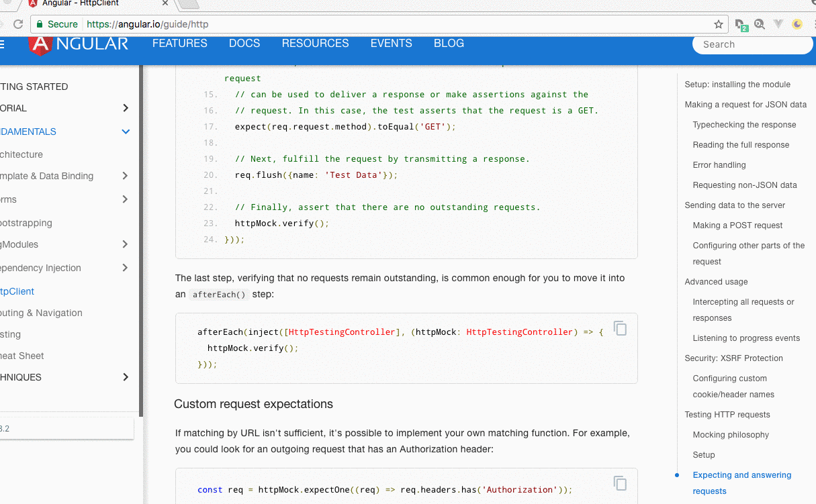The image size is (816, 504).
Task: Jump to Advanced usage section
Action: click(716, 282)
